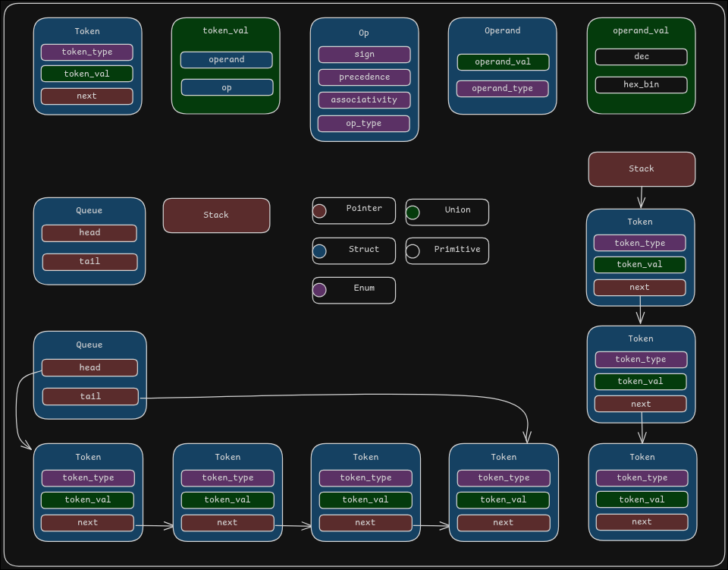
Task: Click the Op node title
Action: 363,33
